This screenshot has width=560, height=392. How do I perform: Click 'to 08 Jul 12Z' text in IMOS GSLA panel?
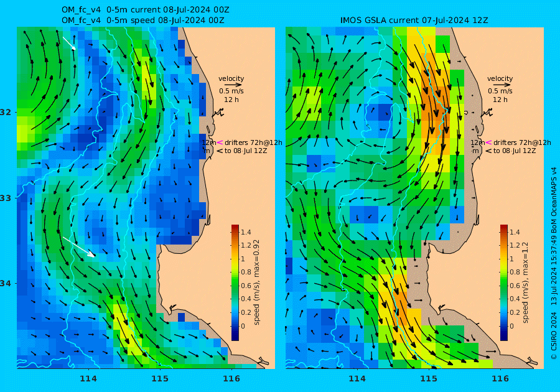(515, 151)
